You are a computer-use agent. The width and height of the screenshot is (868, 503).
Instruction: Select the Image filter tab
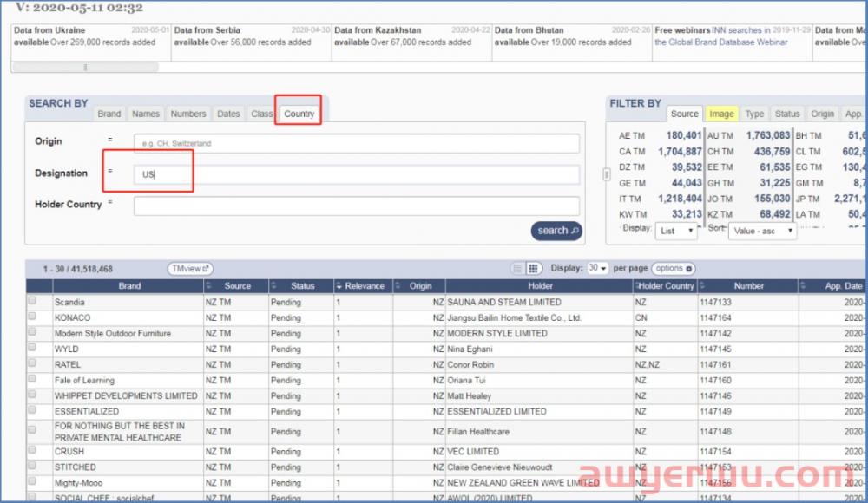click(721, 114)
